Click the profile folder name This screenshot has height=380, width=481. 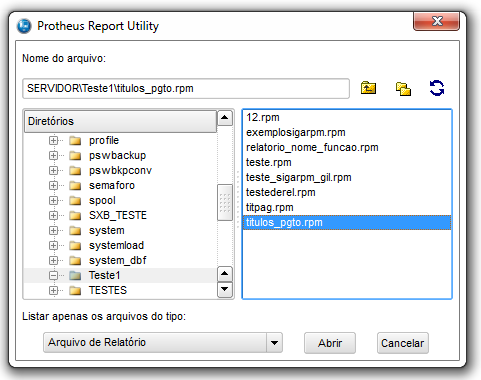(104, 141)
